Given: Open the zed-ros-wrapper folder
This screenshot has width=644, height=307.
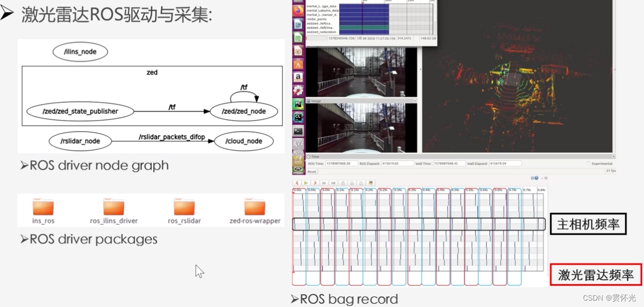Looking at the screenshot, I should pos(255,211).
